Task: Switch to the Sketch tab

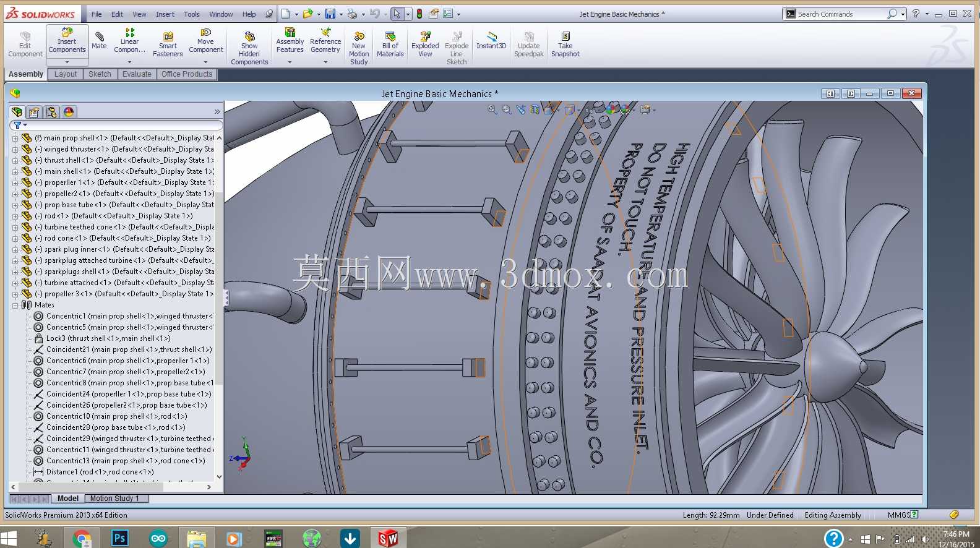Action: (x=100, y=74)
